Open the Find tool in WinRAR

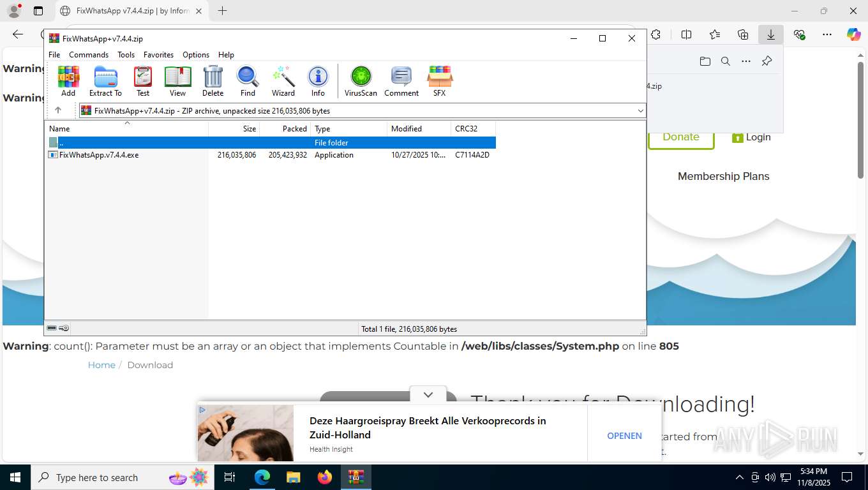pos(248,81)
